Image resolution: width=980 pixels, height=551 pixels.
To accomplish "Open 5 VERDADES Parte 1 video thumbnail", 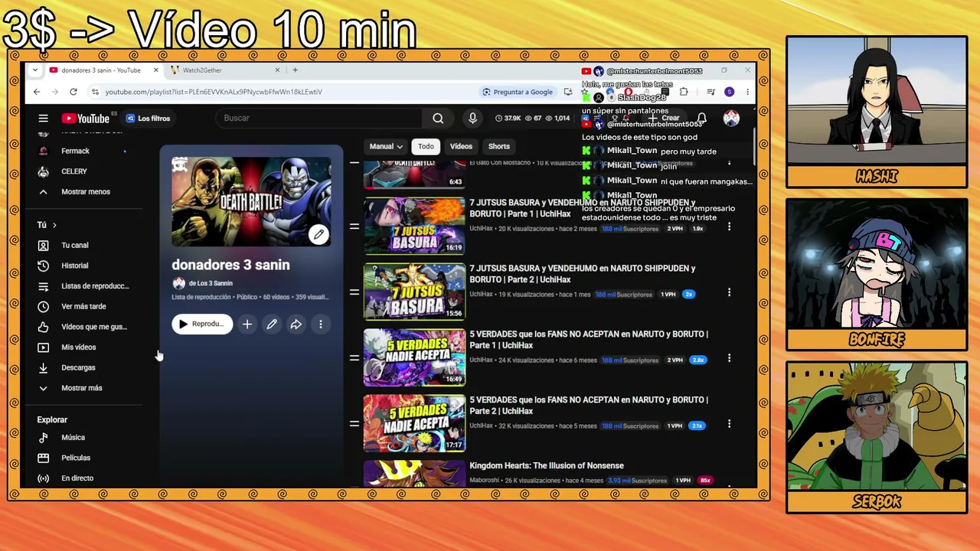I will (x=414, y=357).
